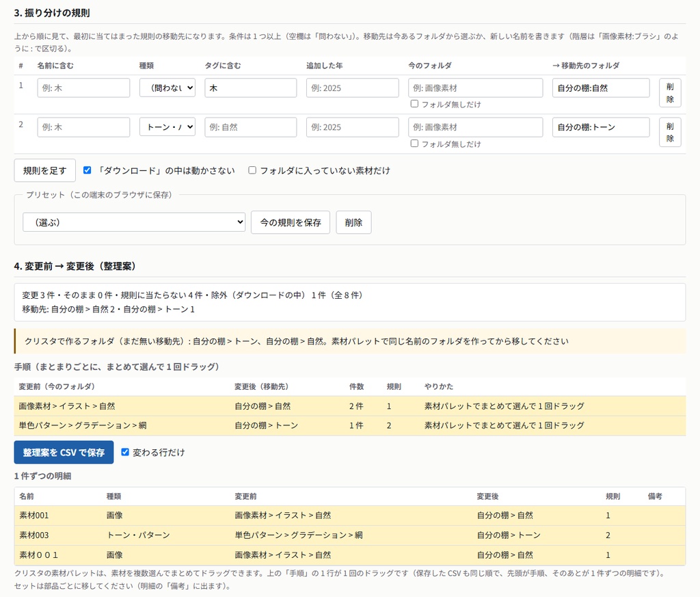
Task: Open the preset '(選ぶ)' dropdown
Action: 134,222
